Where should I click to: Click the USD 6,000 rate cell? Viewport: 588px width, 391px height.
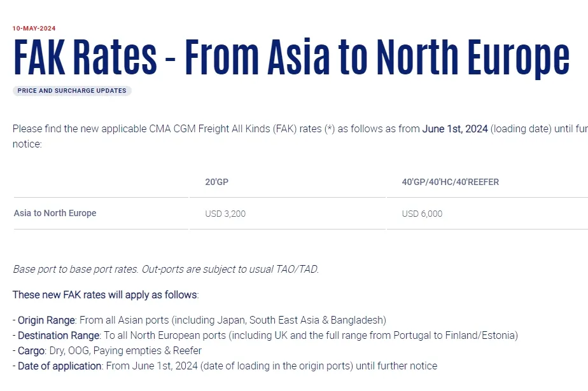pos(423,214)
